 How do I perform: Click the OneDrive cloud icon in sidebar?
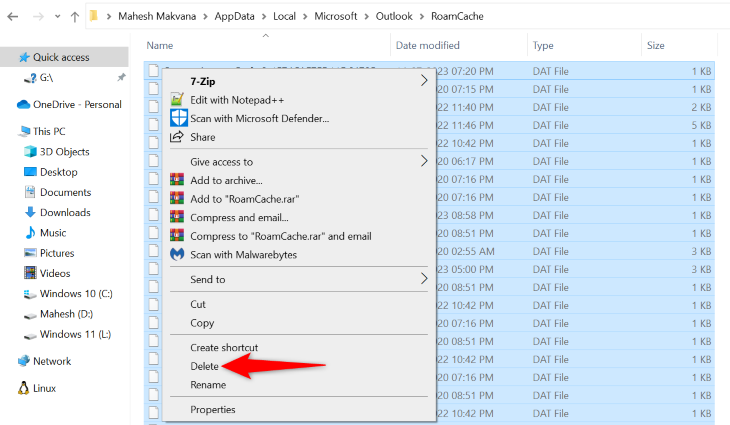25,104
